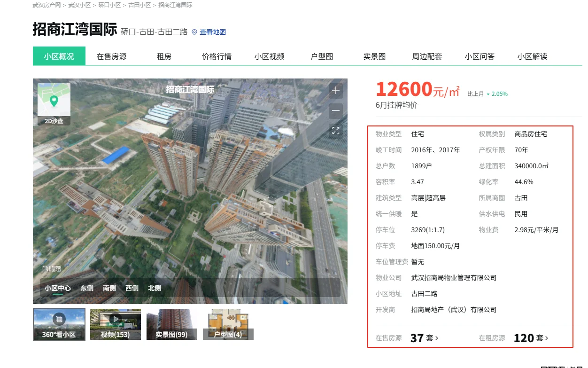The width and height of the screenshot is (588, 368).
Task: Click the 武汉房产网 breadcrumb
Action: 47,5
